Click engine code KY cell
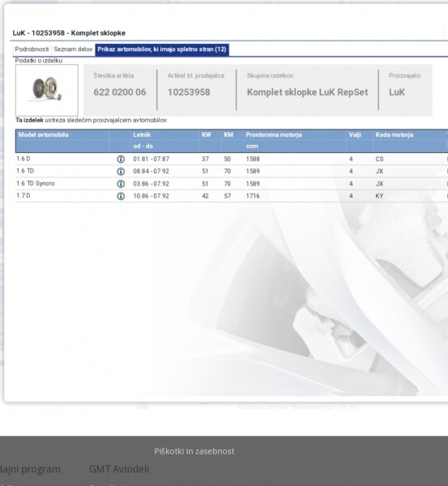 pos(379,196)
